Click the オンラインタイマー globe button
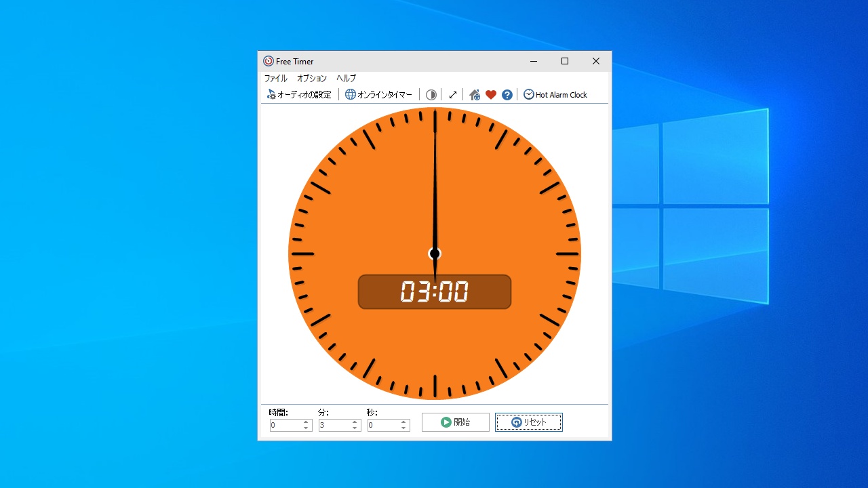Viewport: 868px width, 488px height. pyautogui.click(x=378, y=95)
